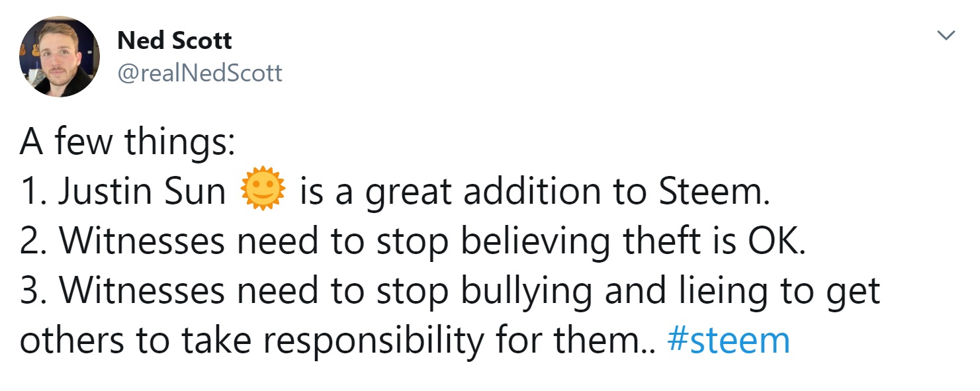
Task: Click the word 'believing' in point two
Action: (535, 241)
